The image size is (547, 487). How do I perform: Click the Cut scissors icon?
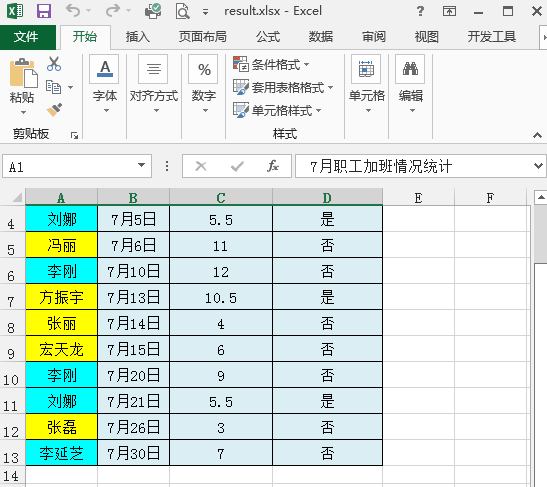[x=54, y=64]
